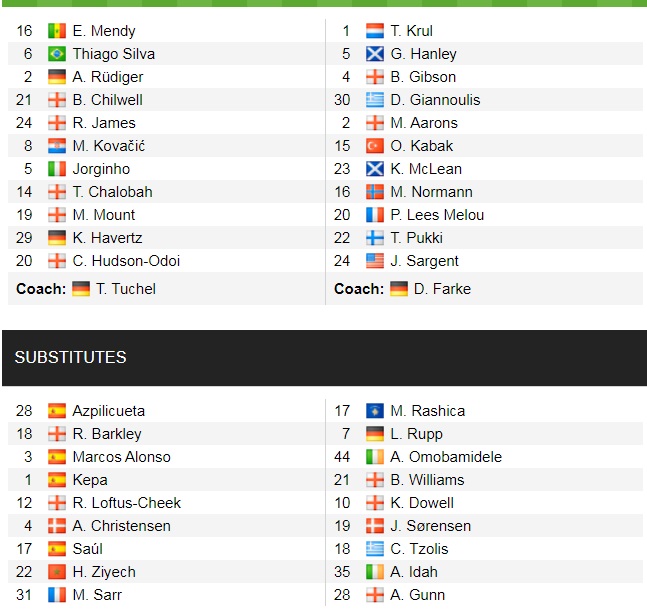Click the Turkey flag beside O. Kabak
Screen dimensions: 647x616
(x=375, y=146)
